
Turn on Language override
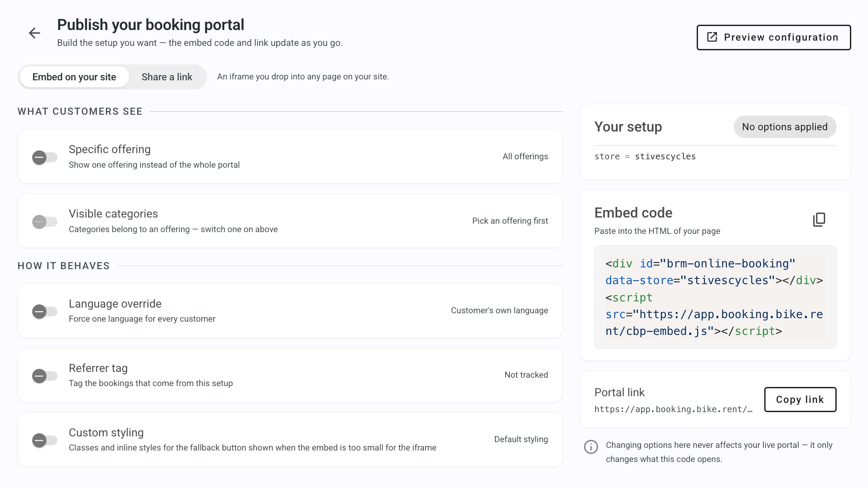[45, 312]
